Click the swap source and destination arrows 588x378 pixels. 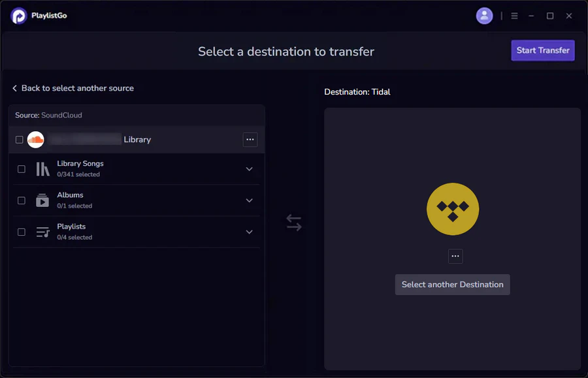tap(294, 223)
